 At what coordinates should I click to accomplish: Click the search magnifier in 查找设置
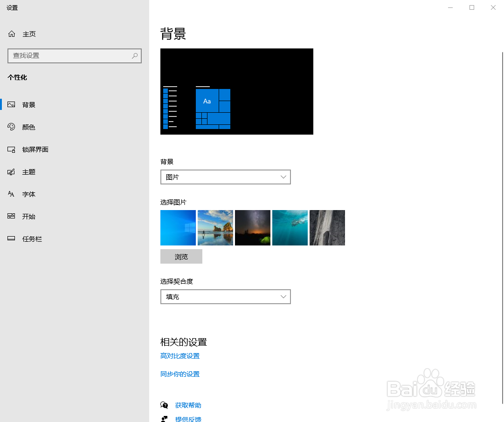(135, 56)
